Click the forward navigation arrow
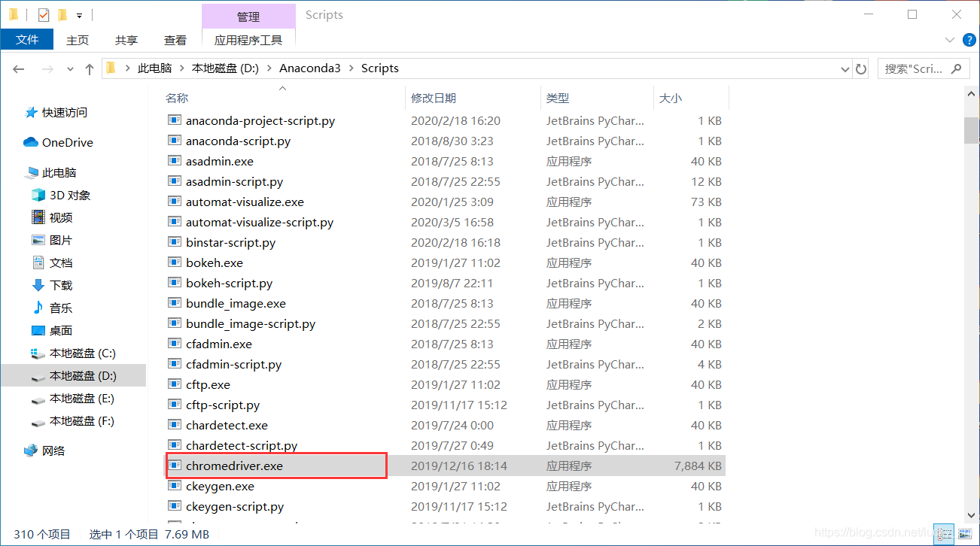 point(47,68)
